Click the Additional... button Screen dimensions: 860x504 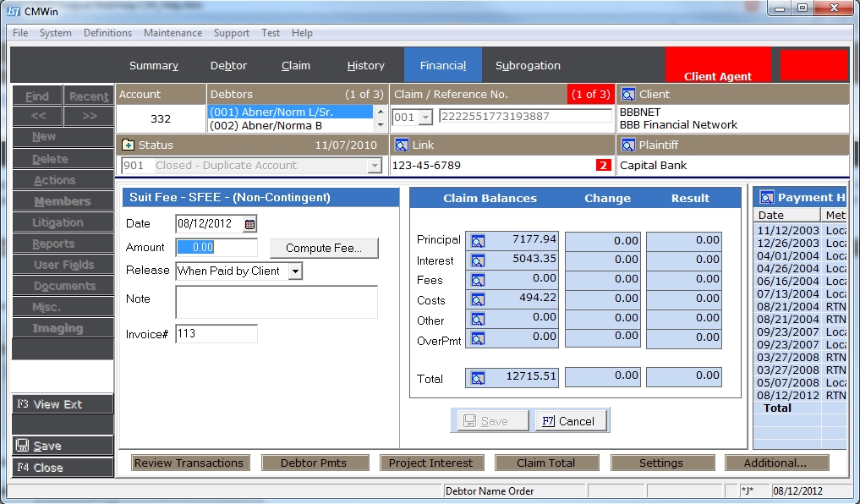(775, 463)
